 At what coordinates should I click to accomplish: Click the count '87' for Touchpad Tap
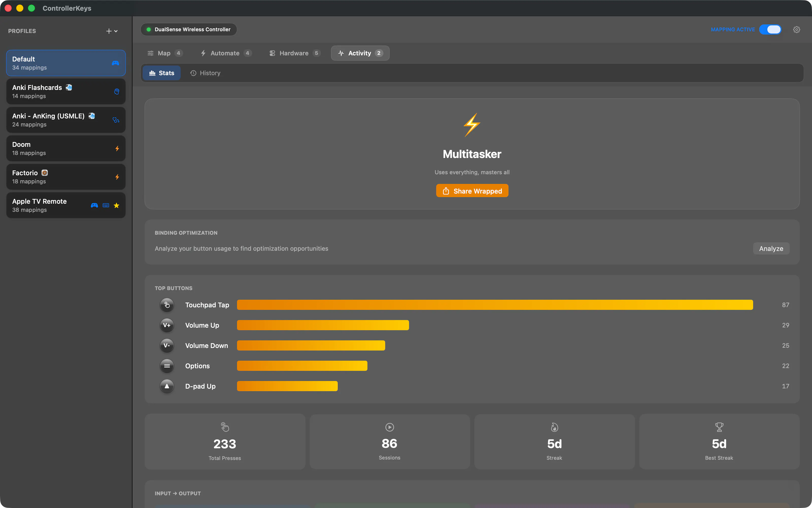[x=786, y=305]
